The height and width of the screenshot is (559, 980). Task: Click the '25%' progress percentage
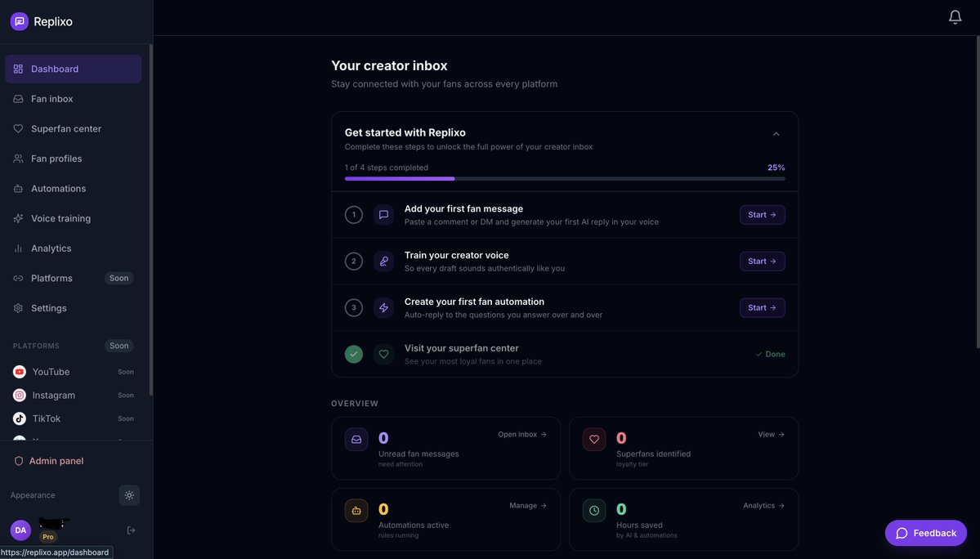pos(776,168)
